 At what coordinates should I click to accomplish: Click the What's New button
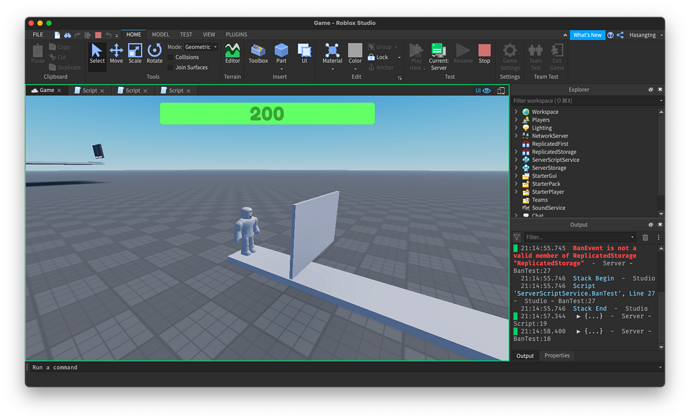click(x=587, y=35)
